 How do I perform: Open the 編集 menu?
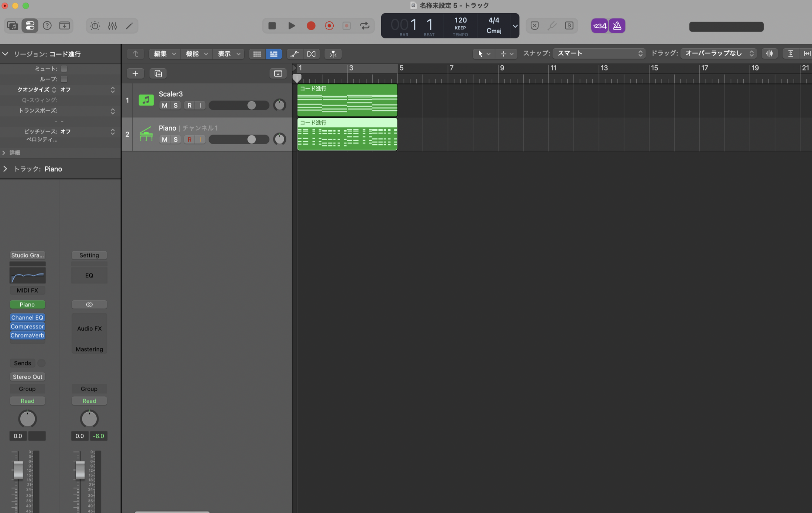(x=165, y=54)
